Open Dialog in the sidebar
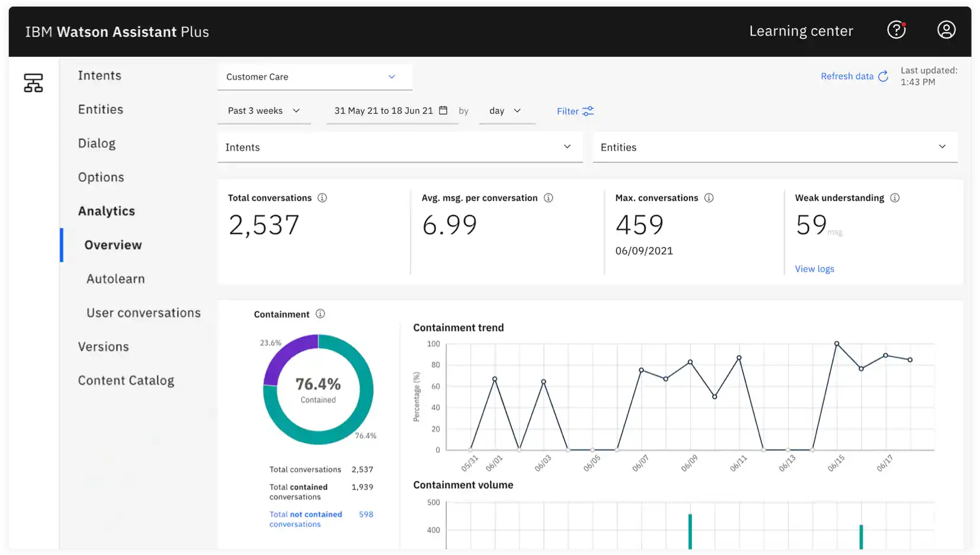The width and height of the screenshot is (980, 555). (x=97, y=143)
